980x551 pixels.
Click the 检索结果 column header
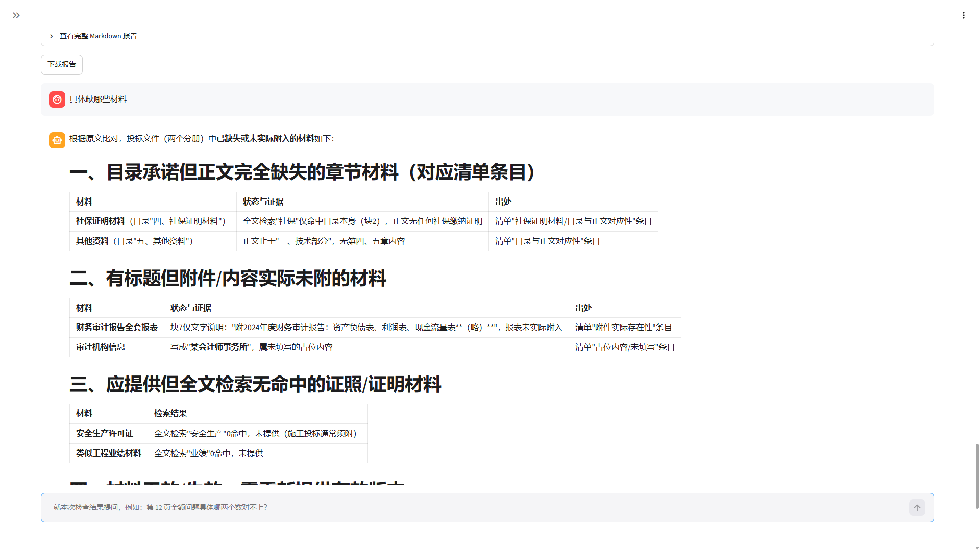coord(258,414)
